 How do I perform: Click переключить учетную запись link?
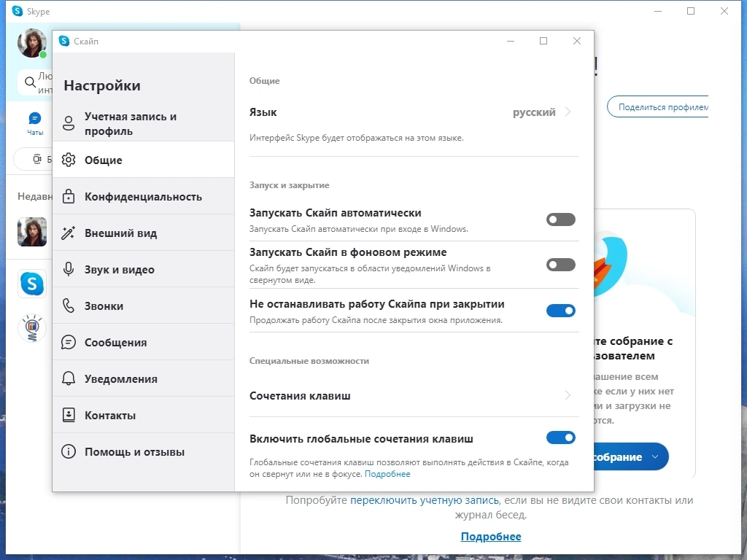click(425, 500)
